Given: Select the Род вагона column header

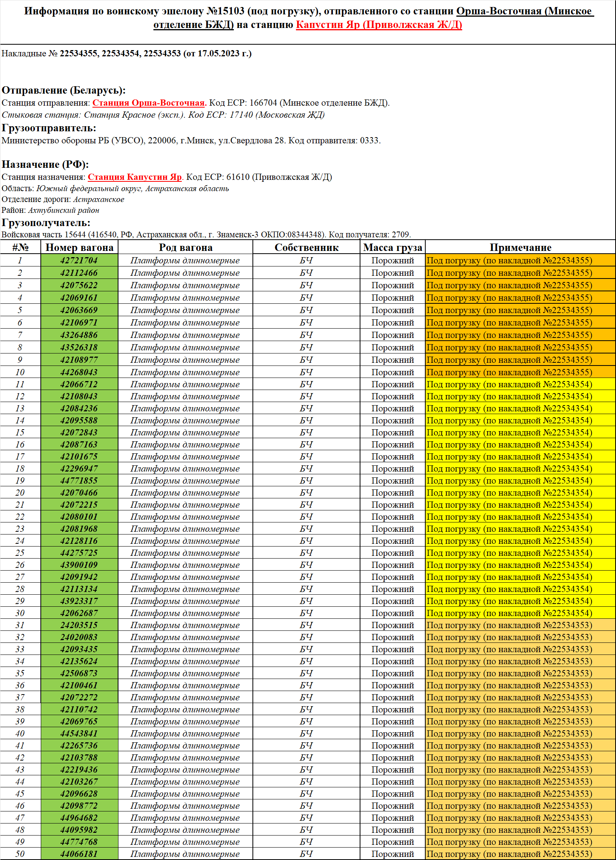Looking at the screenshot, I should click(185, 247).
